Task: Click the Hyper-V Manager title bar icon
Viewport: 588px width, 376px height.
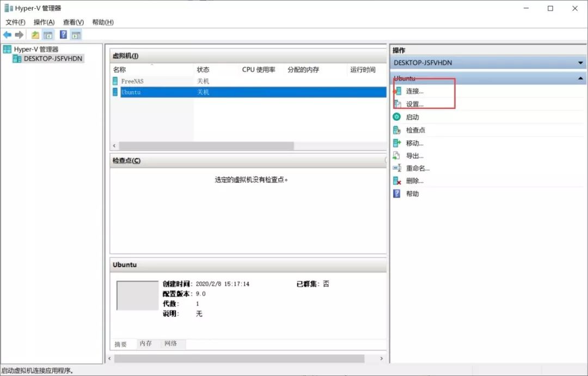Action: 8,8
